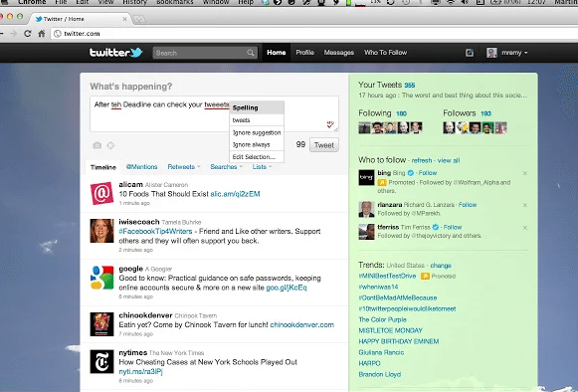Follow rlanzara via the Follow link

pos(468,205)
